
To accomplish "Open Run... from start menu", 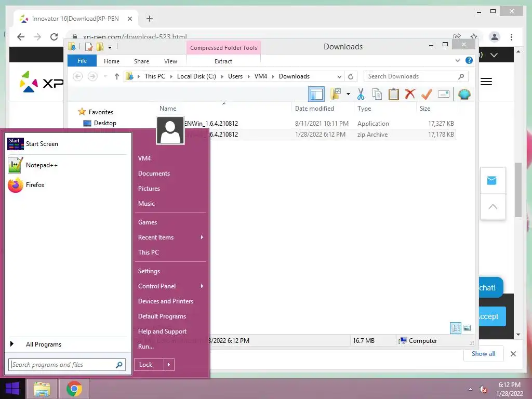I will pos(146,347).
